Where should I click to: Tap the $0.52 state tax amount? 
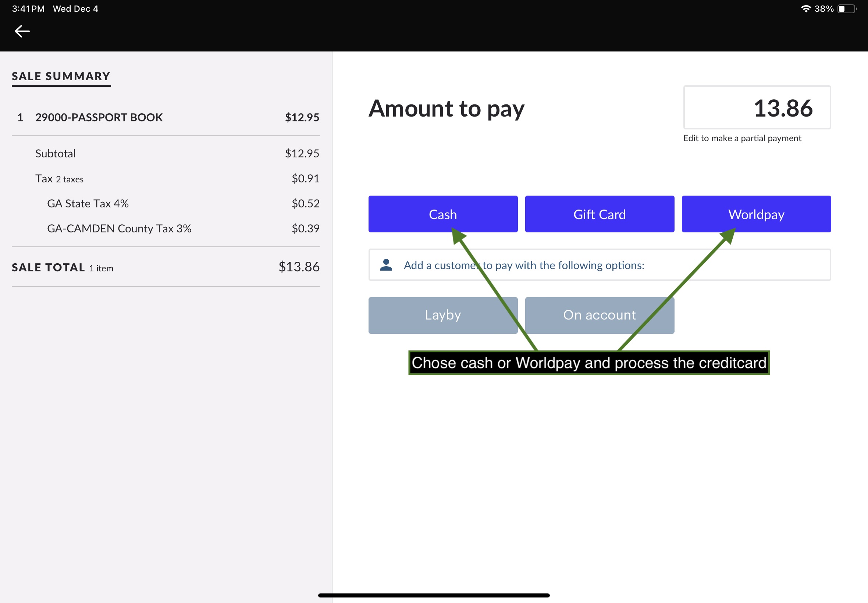[x=305, y=203]
